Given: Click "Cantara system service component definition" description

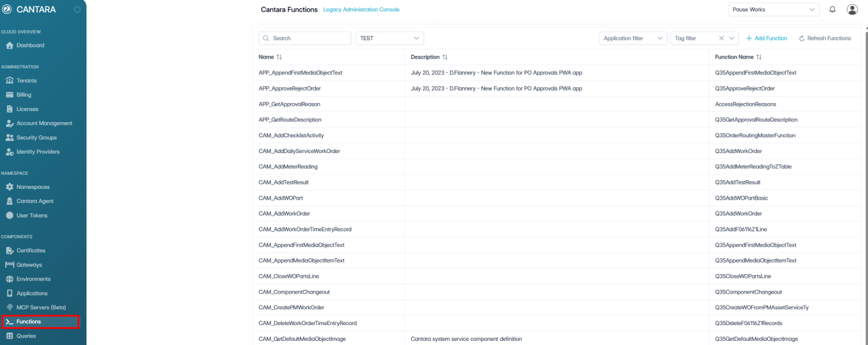Looking at the screenshot, I should (x=466, y=339).
